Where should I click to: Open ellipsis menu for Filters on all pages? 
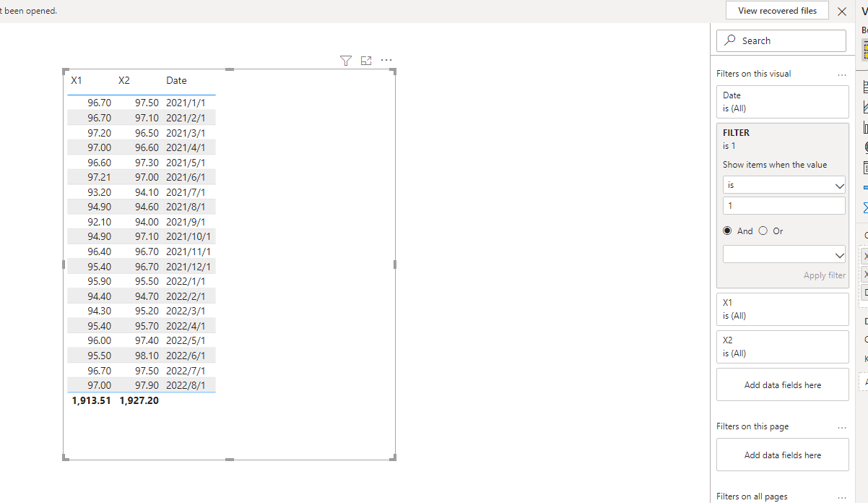click(x=842, y=496)
